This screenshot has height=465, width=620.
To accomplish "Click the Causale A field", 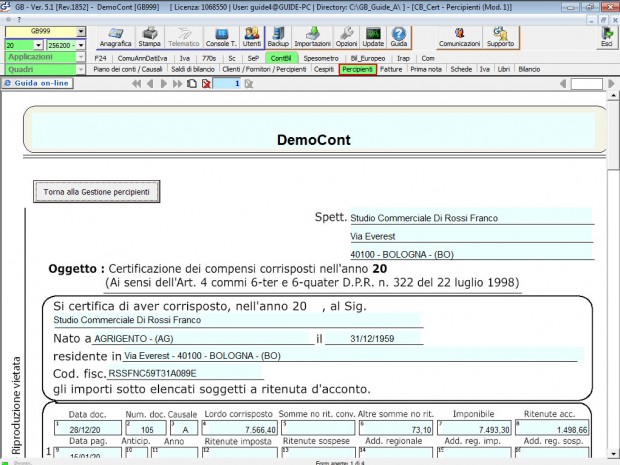I will [x=184, y=428].
